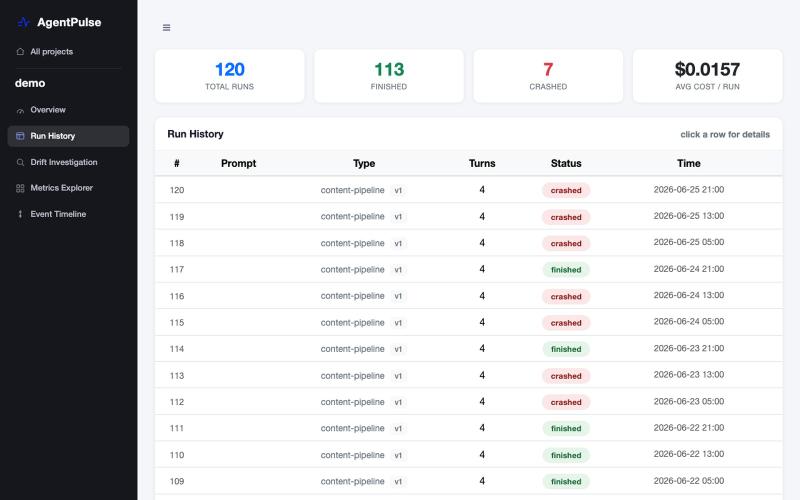800x500 pixels.
Task: Open run number 119
Action: 468,216
